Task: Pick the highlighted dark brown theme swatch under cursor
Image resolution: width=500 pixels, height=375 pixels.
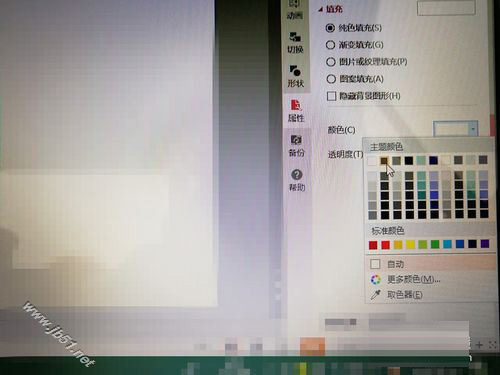Action: click(384, 161)
